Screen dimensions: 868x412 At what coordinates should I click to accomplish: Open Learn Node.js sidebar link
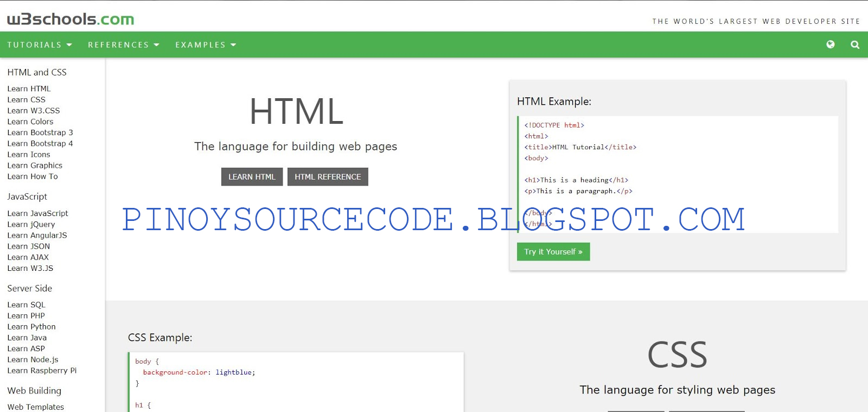[x=33, y=359]
